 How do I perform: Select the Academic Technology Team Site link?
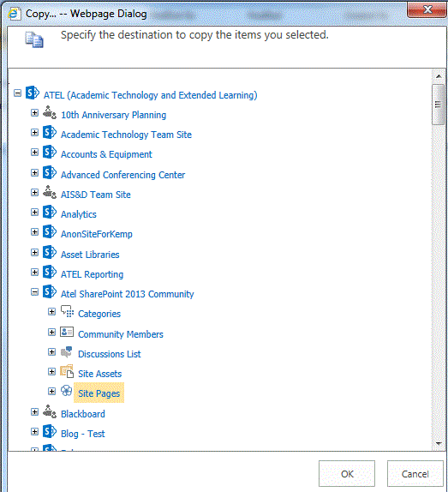click(x=126, y=135)
